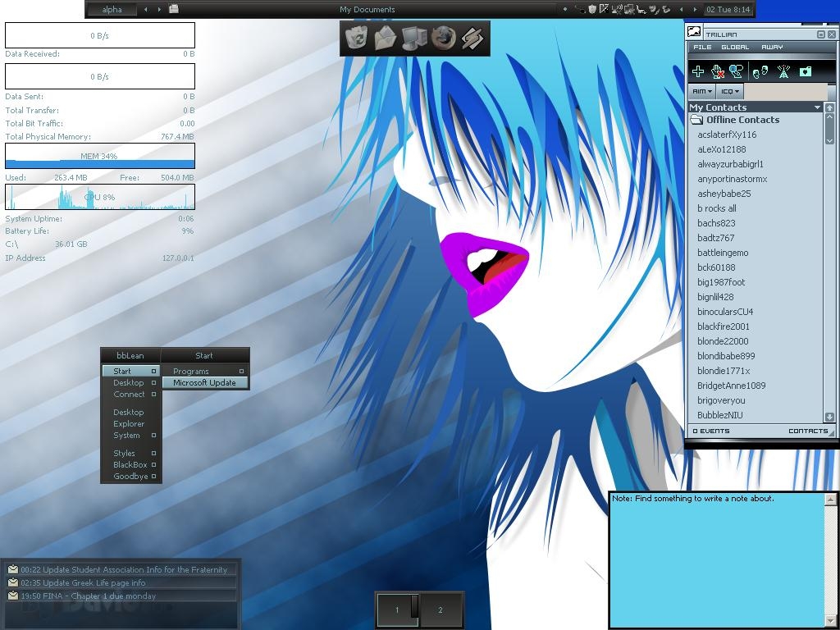
Task: Open the ICQ dropdown in Trillian
Action: (729, 91)
